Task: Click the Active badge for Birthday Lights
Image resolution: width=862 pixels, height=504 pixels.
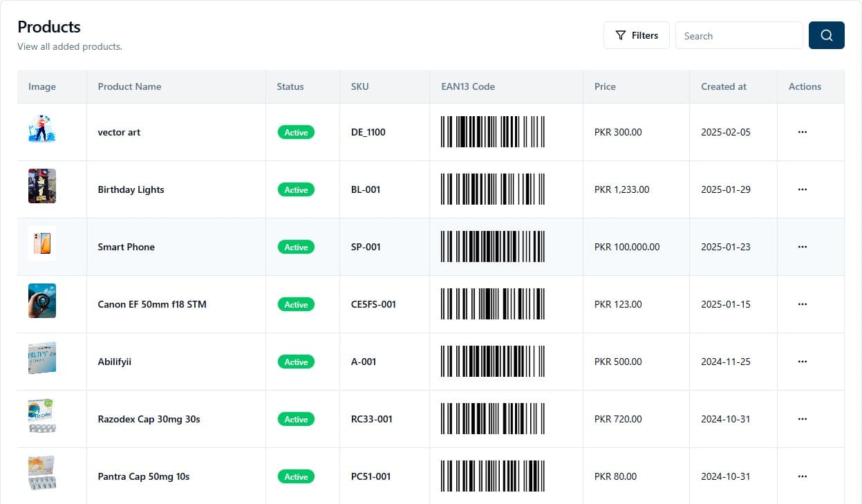Action: pyautogui.click(x=296, y=189)
